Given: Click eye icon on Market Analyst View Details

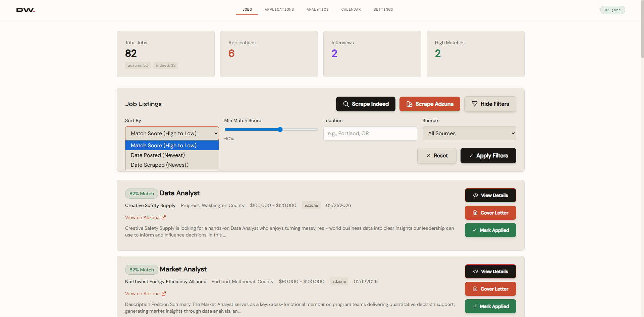Looking at the screenshot, I should (475, 271).
